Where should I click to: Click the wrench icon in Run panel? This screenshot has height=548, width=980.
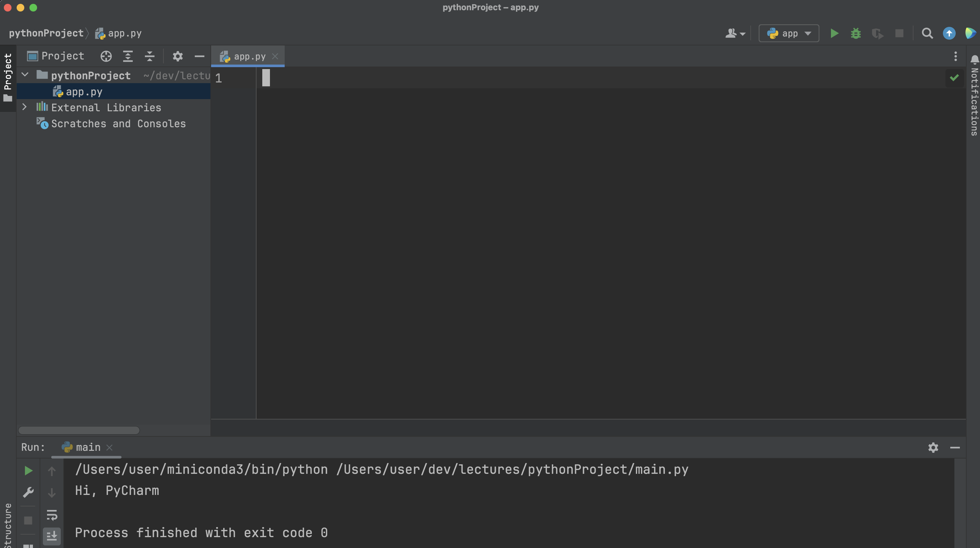(28, 492)
